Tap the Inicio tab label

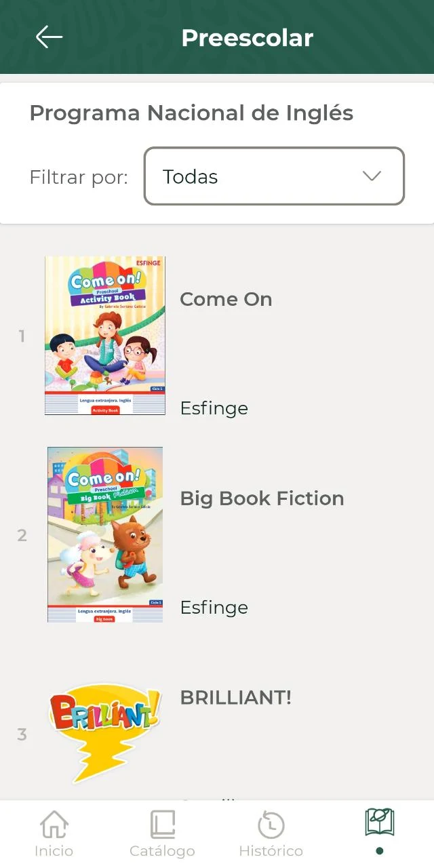coord(54,850)
